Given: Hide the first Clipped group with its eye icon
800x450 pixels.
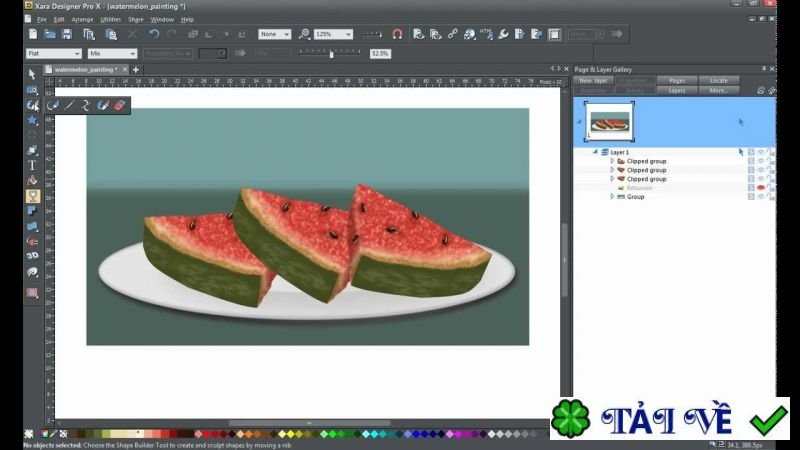Looking at the screenshot, I should (760, 161).
